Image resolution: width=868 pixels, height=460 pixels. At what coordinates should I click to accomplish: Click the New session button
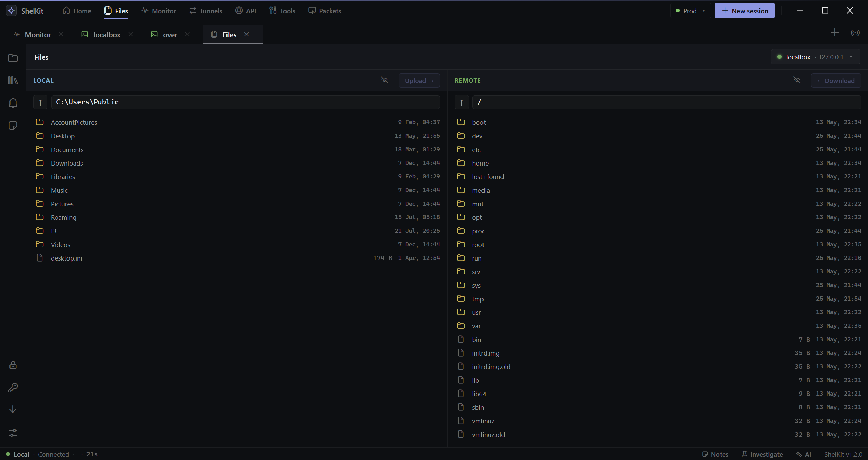click(x=745, y=11)
